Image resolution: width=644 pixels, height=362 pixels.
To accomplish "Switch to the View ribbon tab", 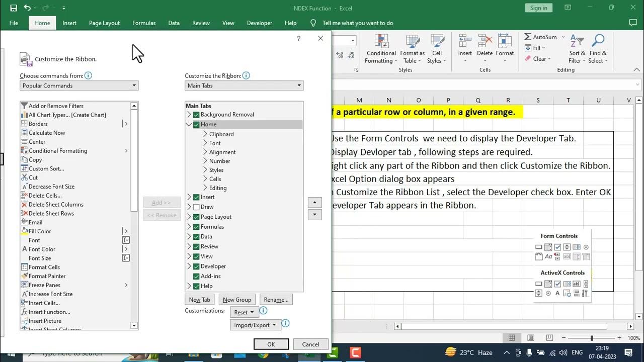I will (228, 23).
